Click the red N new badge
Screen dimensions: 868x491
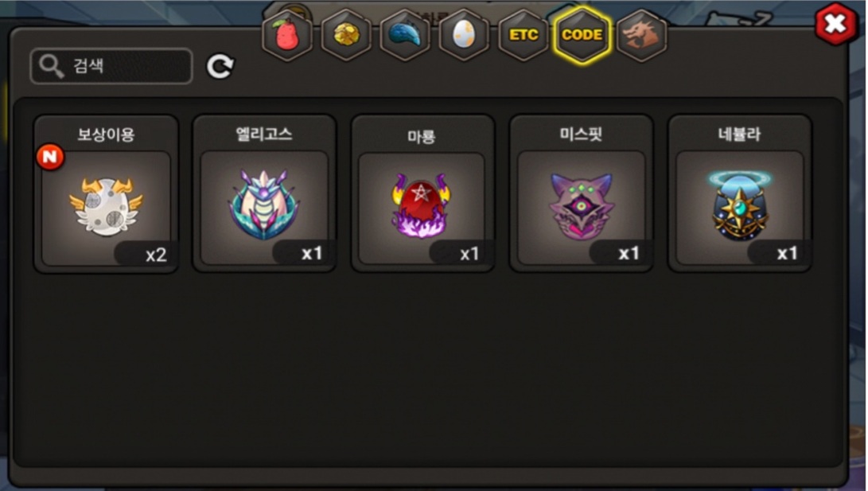(x=50, y=158)
